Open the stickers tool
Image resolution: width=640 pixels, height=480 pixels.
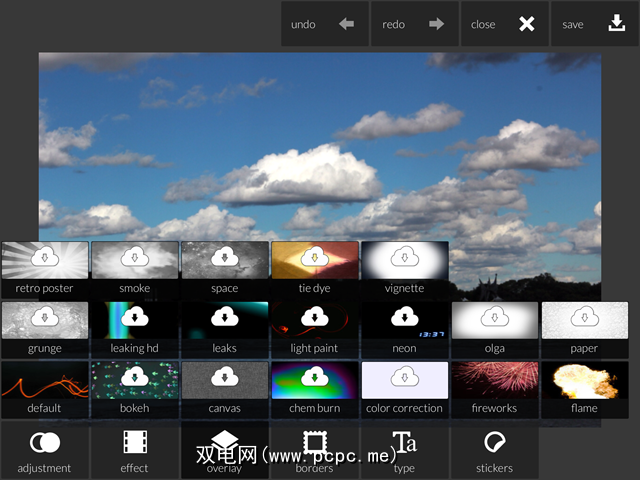(494, 450)
